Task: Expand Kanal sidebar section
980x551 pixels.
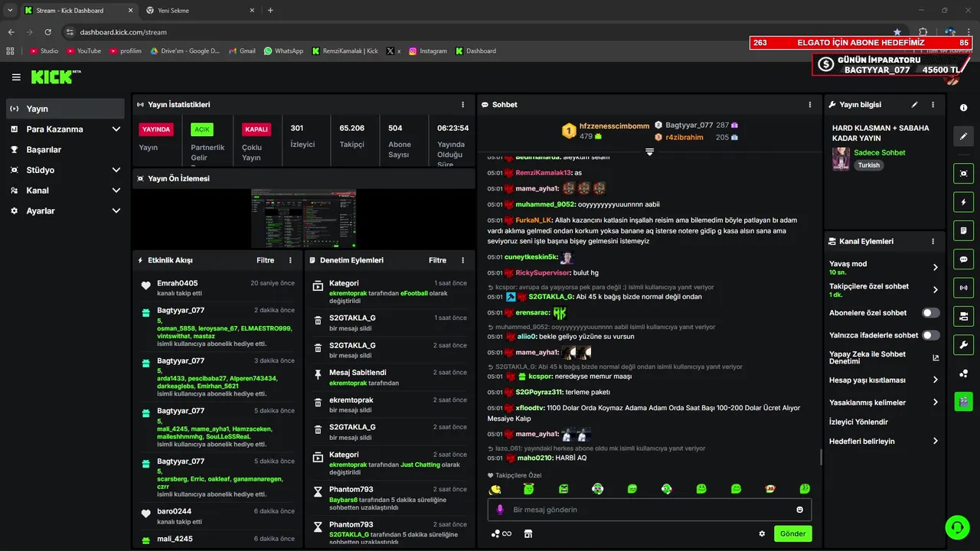Action: coord(116,191)
